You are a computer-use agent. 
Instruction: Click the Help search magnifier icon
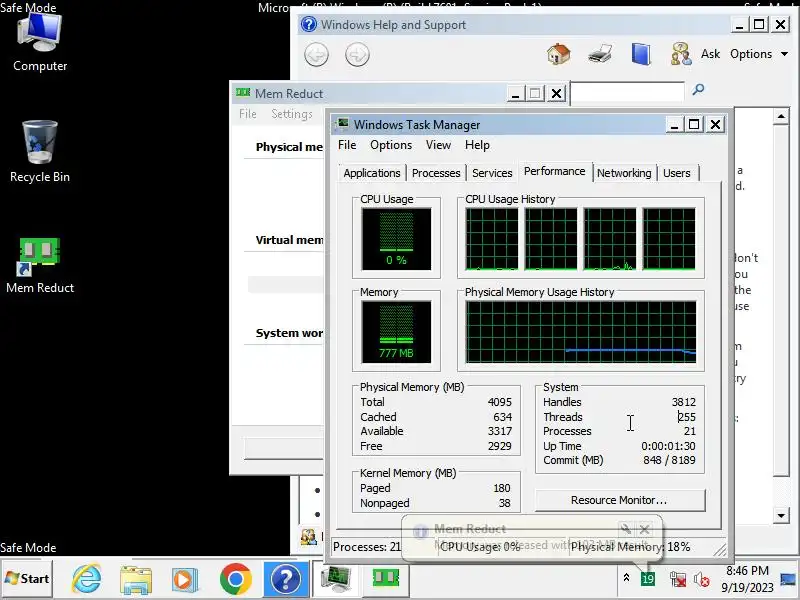point(698,90)
